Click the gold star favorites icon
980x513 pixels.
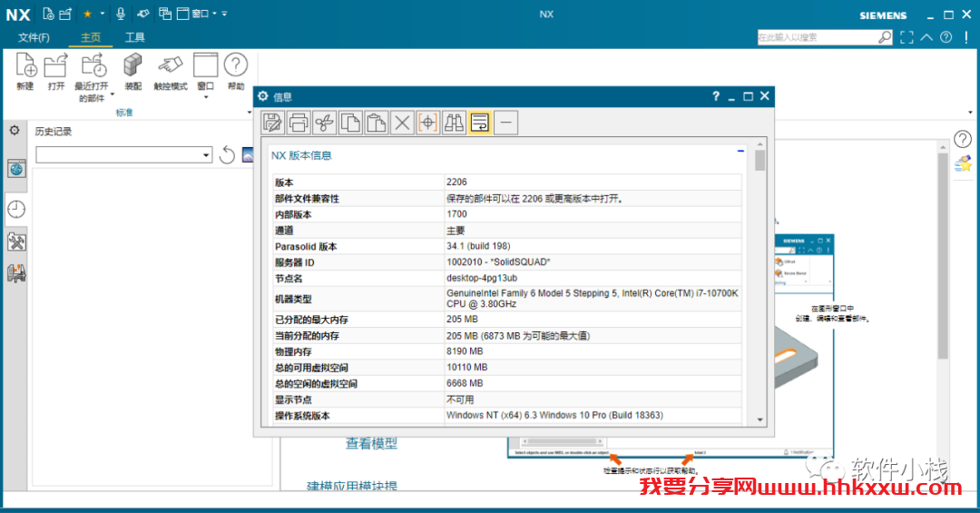tap(87, 13)
